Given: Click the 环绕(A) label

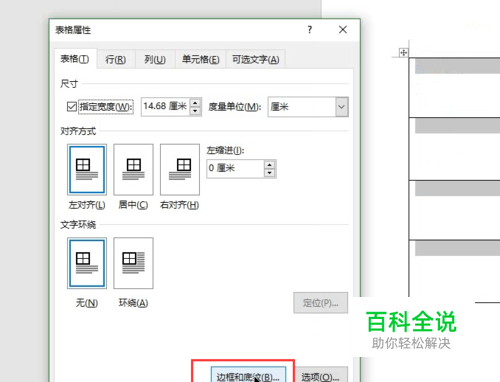Looking at the screenshot, I should (x=133, y=303).
